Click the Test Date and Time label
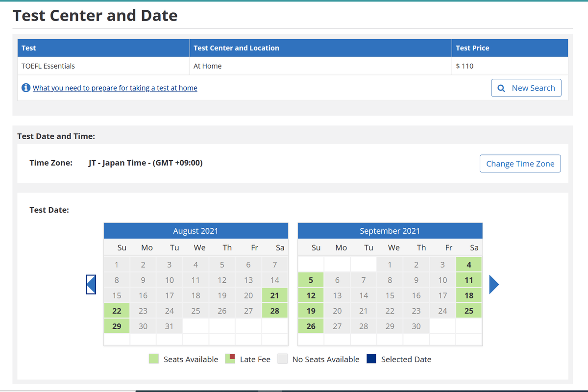This screenshot has width=588, height=392. tap(56, 136)
